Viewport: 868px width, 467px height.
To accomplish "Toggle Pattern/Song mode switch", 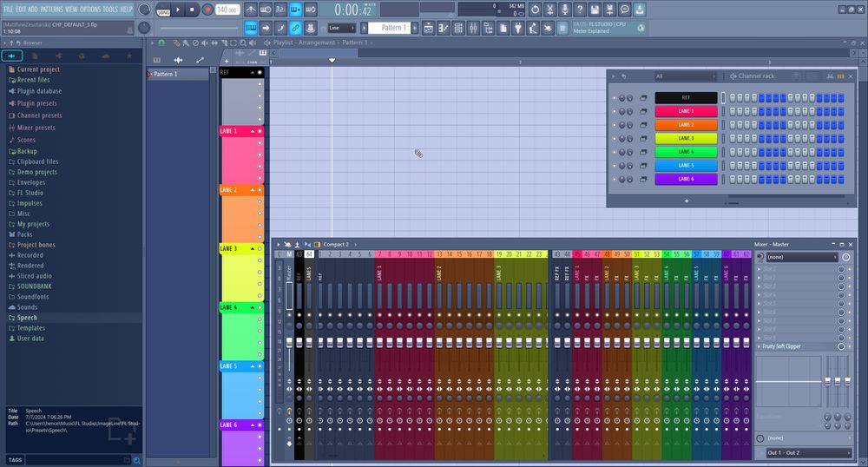I will click(x=163, y=10).
